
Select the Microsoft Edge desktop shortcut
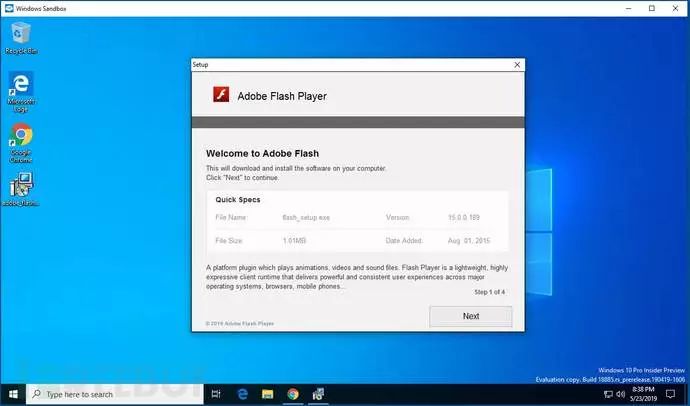tap(21, 92)
